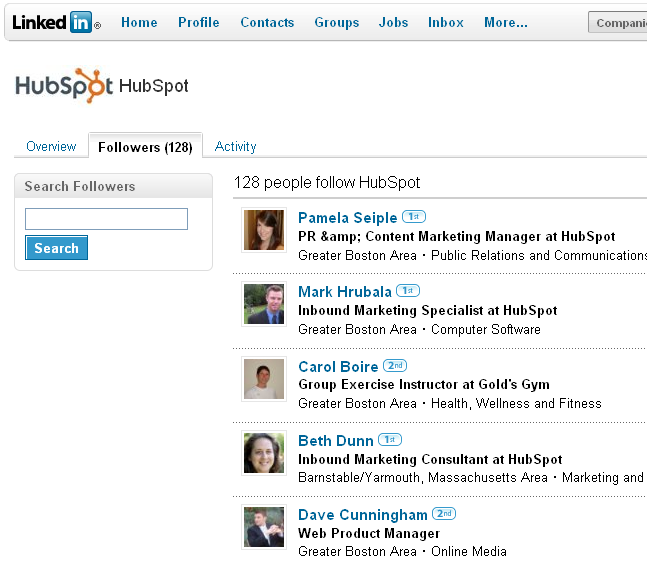Open the Home menu item
Screen dimensions: 647x563
point(139,22)
